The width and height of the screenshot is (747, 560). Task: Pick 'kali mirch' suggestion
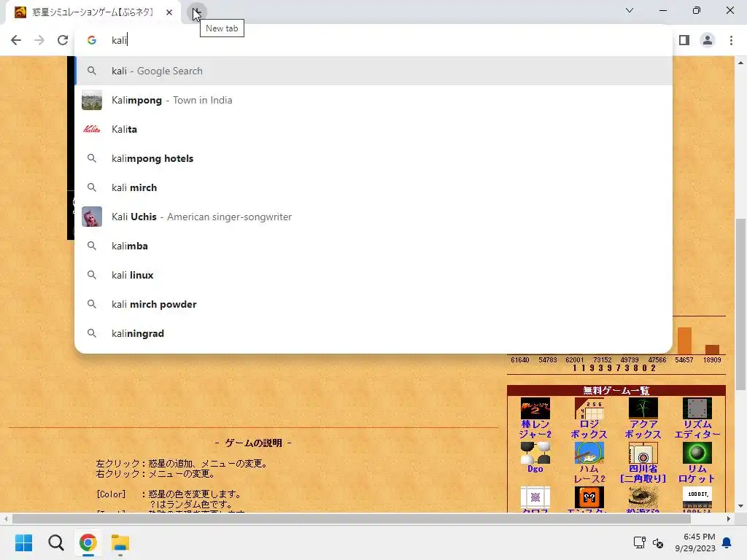(x=373, y=187)
